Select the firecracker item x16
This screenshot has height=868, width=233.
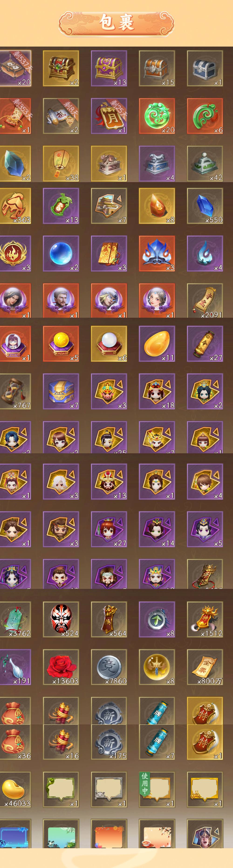(x=61, y=742)
